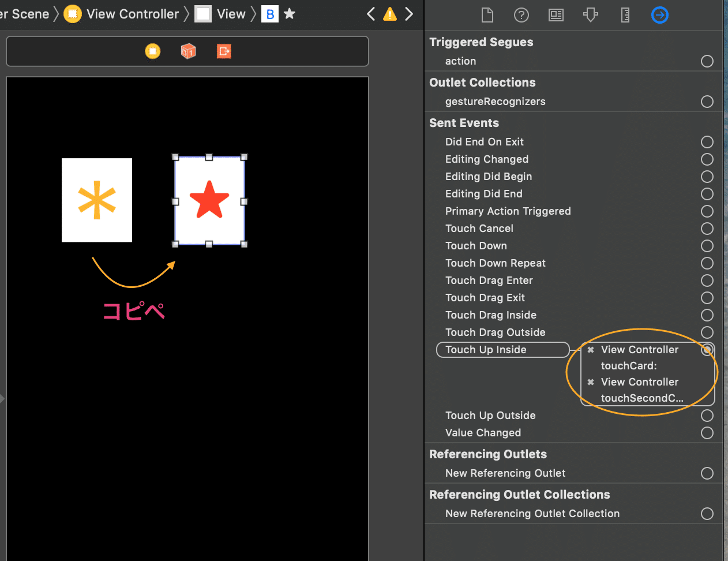Image resolution: width=728 pixels, height=561 pixels.
Task: Switch to the Attributes inspector
Action: (x=591, y=14)
